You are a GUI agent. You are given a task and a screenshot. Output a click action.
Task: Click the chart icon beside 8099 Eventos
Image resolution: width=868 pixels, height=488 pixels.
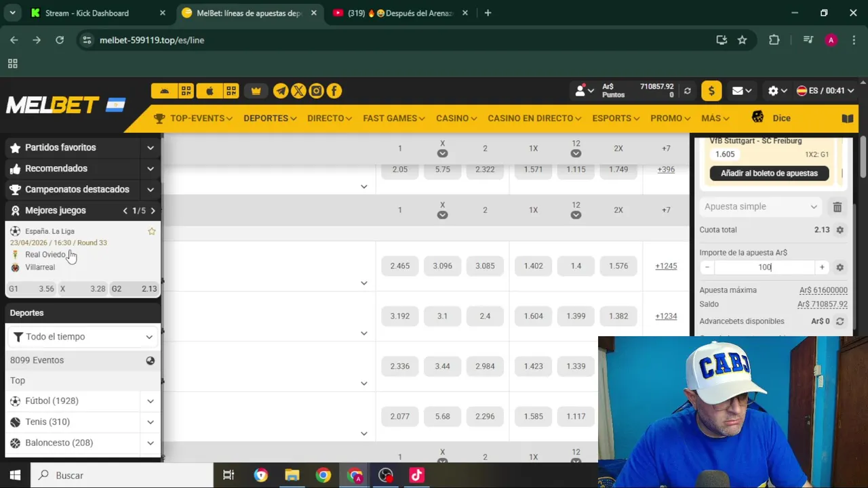pyautogui.click(x=151, y=361)
